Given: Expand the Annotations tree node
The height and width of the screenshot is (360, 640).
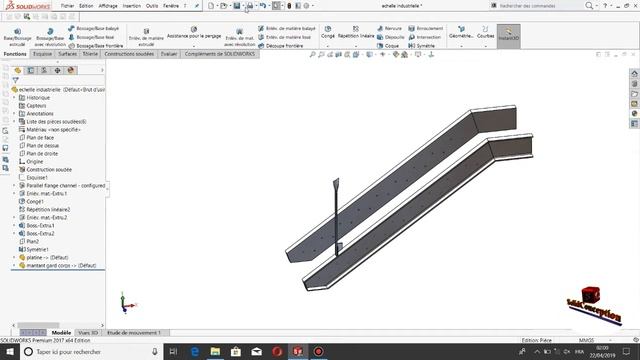Looking at the screenshot, I should (x=14, y=113).
